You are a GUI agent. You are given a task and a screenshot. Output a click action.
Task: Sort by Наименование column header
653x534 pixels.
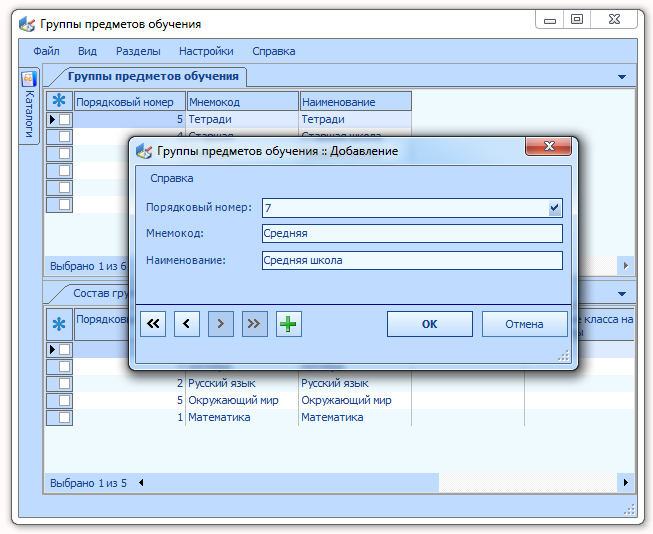(356, 102)
